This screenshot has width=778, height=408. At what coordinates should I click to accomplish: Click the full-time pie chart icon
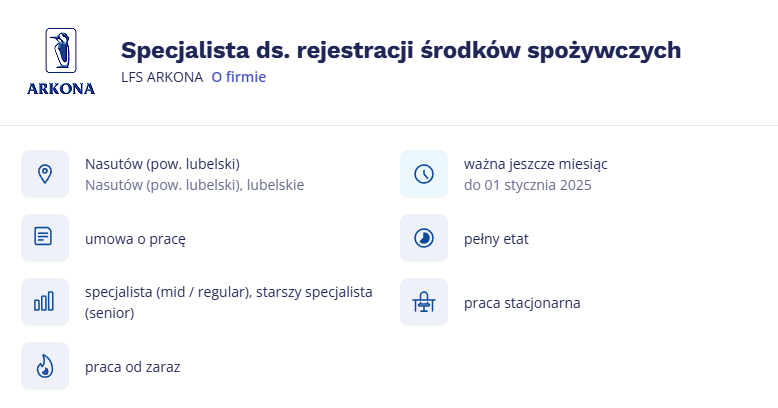[x=424, y=238]
